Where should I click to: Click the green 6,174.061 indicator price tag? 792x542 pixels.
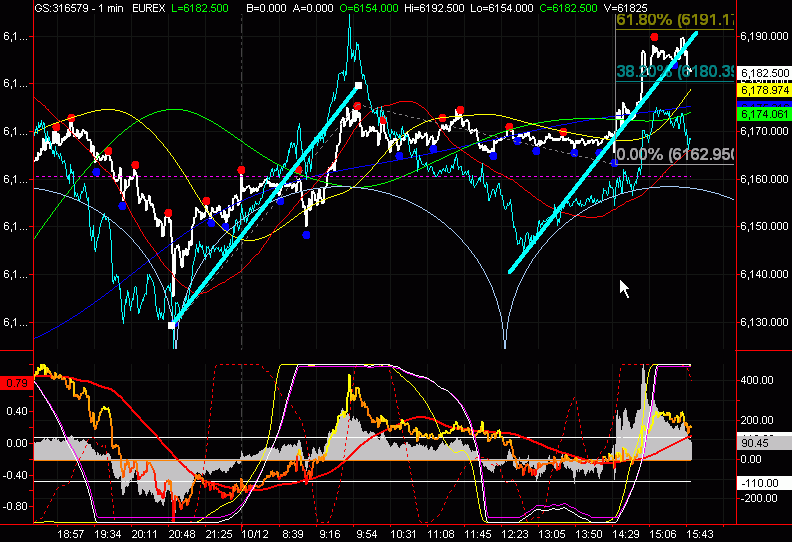(764, 114)
